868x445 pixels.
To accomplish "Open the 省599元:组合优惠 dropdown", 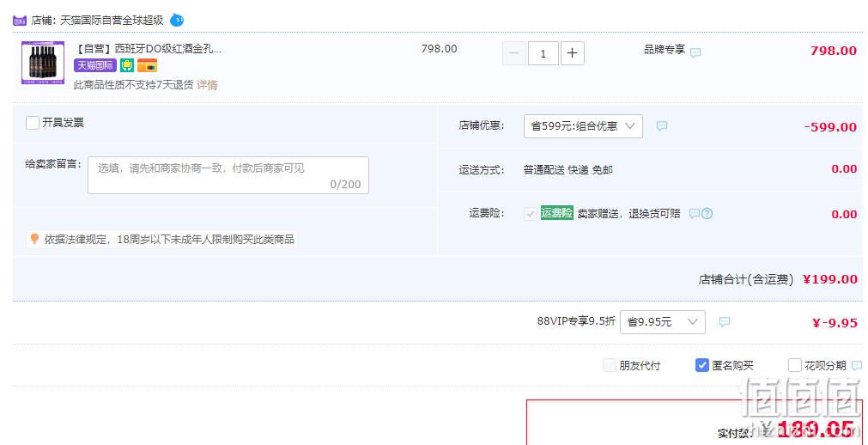I will [583, 126].
